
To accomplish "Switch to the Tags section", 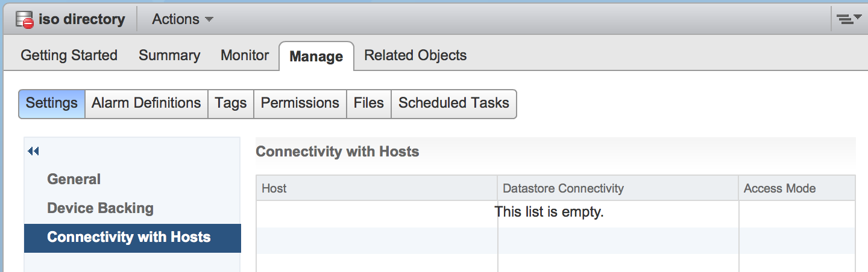I will [x=231, y=104].
